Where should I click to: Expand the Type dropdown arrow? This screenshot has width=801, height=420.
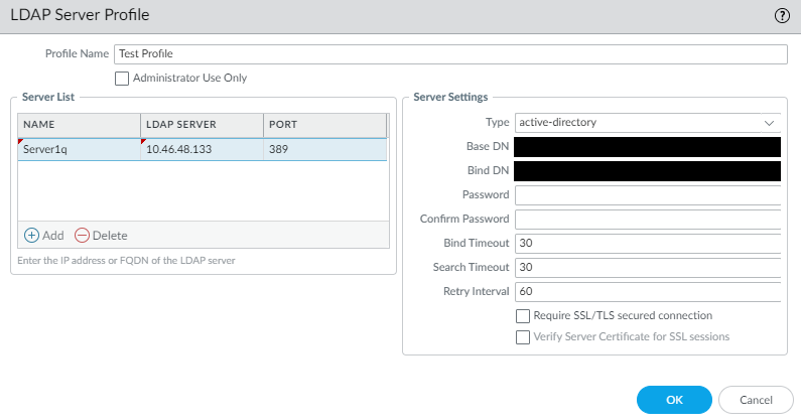coord(769,123)
